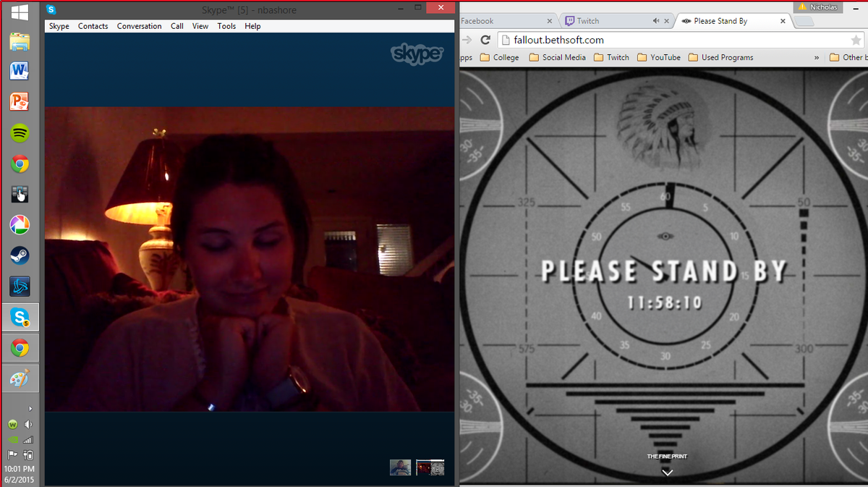Screen dimensions: 868x487
Task: Open the Twitch bookmarks folder
Action: 611,57
